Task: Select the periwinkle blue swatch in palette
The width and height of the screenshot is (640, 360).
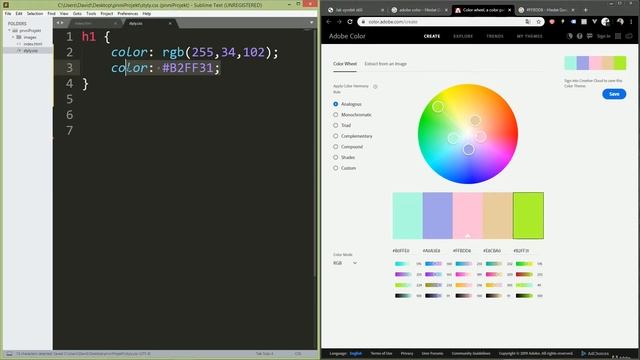Action: pos(438,216)
